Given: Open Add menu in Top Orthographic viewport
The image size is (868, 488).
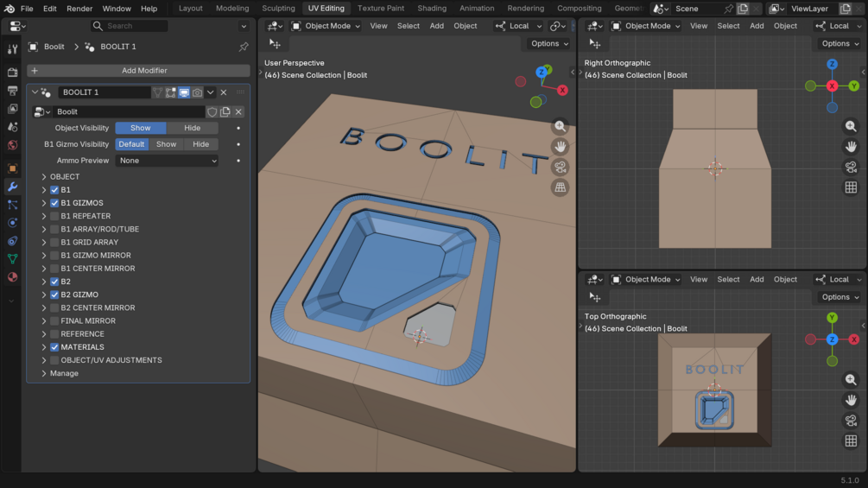Looking at the screenshot, I should 757,279.
